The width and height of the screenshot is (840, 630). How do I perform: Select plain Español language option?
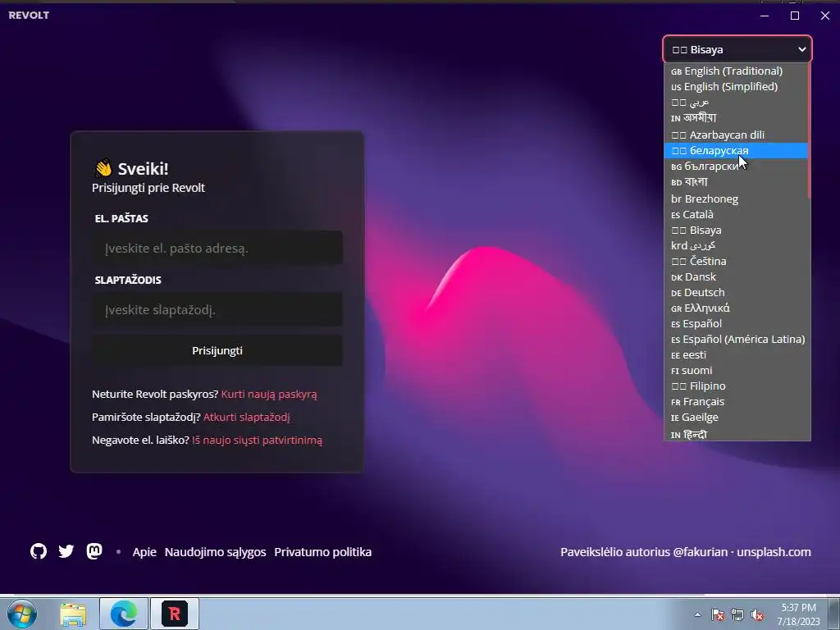point(736,323)
